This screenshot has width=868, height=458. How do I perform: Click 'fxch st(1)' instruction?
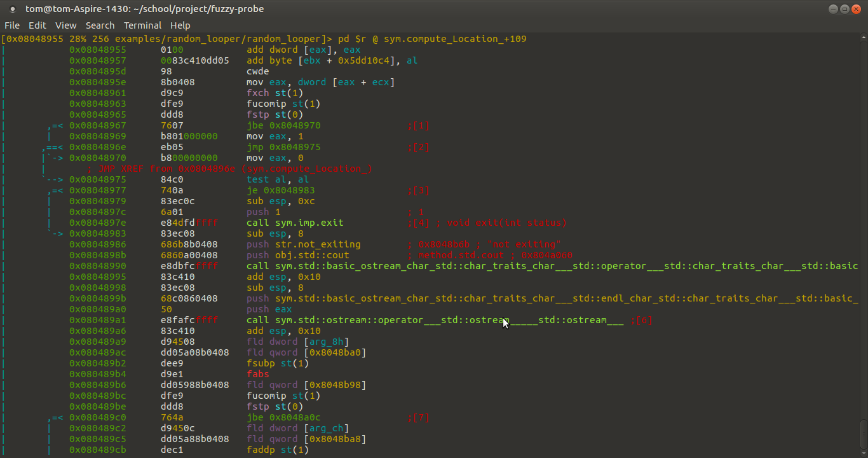click(275, 93)
